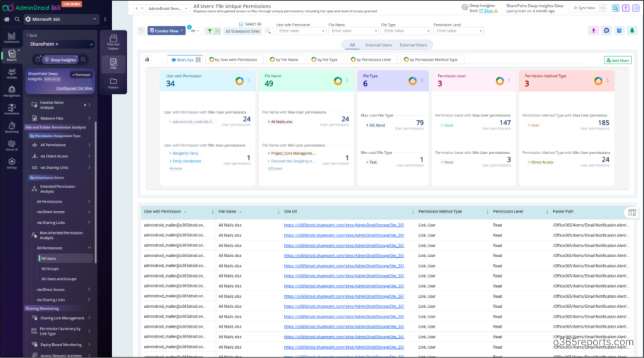This screenshot has height=358, width=644.
Task: Open Combo View dropdown
Action: (166, 31)
